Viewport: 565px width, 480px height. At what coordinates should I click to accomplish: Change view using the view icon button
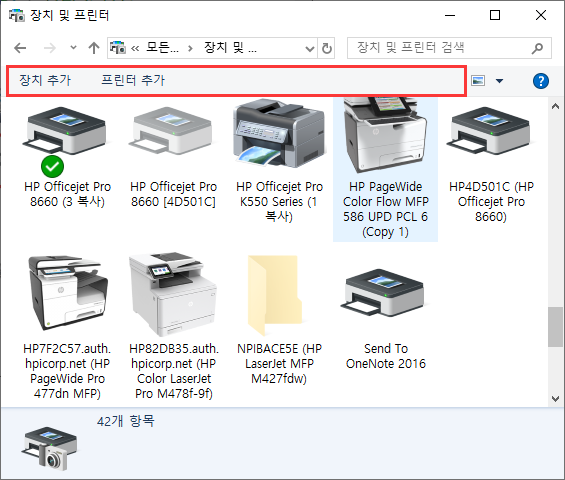[478, 81]
